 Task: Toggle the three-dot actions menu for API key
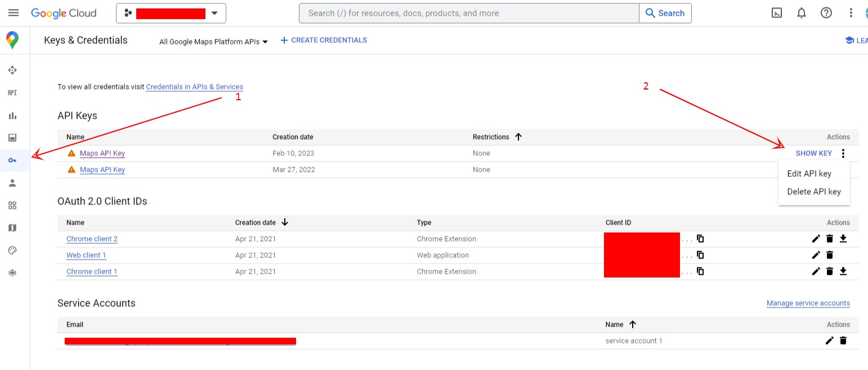tap(843, 153)
